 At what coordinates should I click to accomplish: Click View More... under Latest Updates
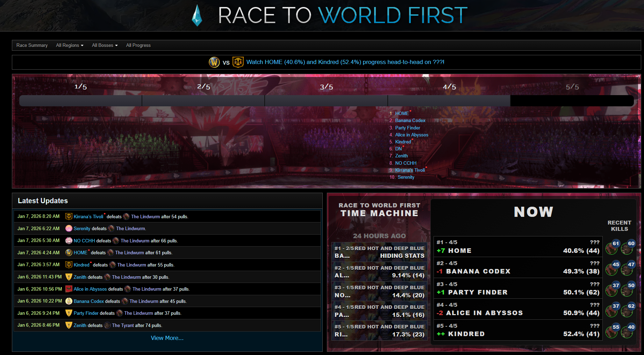tap(167, 338)
